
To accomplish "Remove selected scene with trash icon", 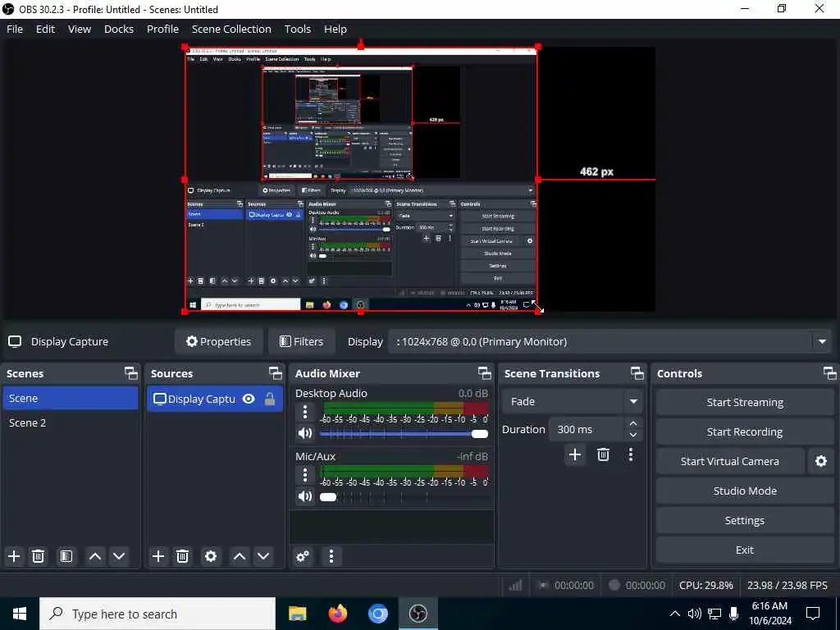I will pos(38,556).
